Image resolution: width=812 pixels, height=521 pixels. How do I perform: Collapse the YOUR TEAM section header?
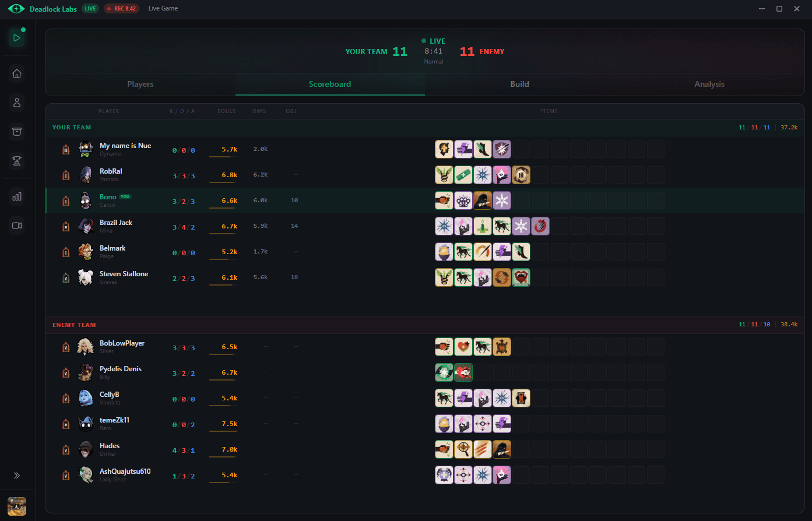[71, 127]
